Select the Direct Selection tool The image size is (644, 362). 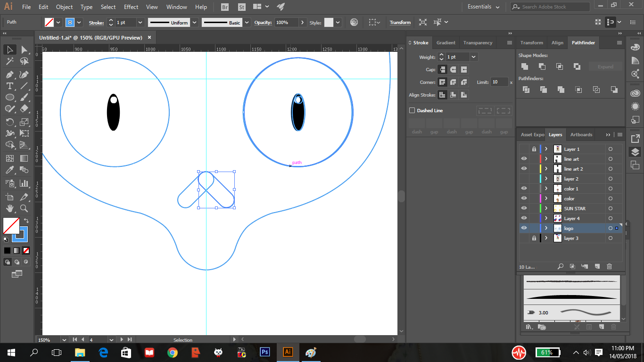(x=24, y=50)
